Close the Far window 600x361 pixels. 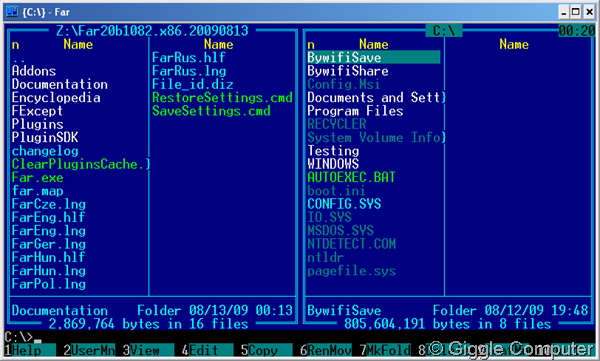(589, 12)
